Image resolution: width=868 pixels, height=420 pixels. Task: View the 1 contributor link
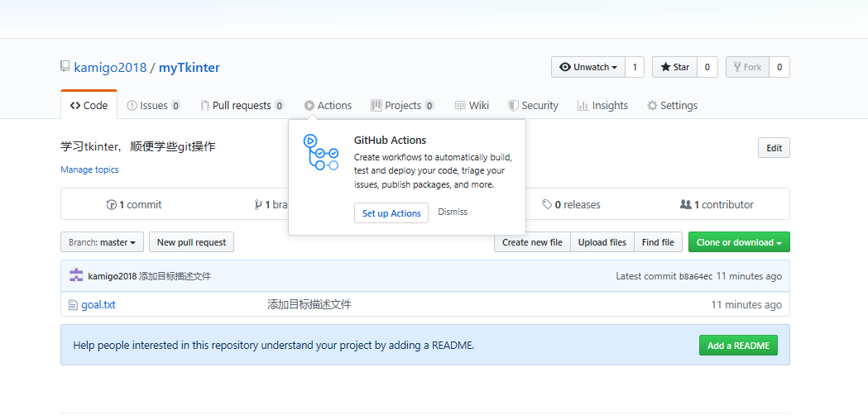(717, 205)
